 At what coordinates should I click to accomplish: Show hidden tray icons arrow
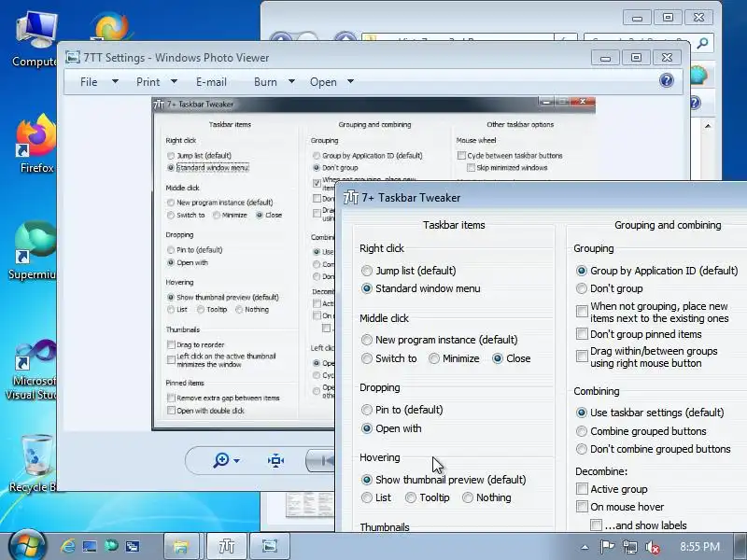click(585, 547)
